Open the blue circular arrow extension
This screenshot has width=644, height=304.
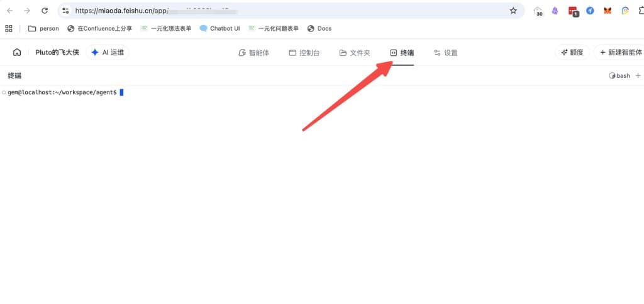tap(590, 11)
